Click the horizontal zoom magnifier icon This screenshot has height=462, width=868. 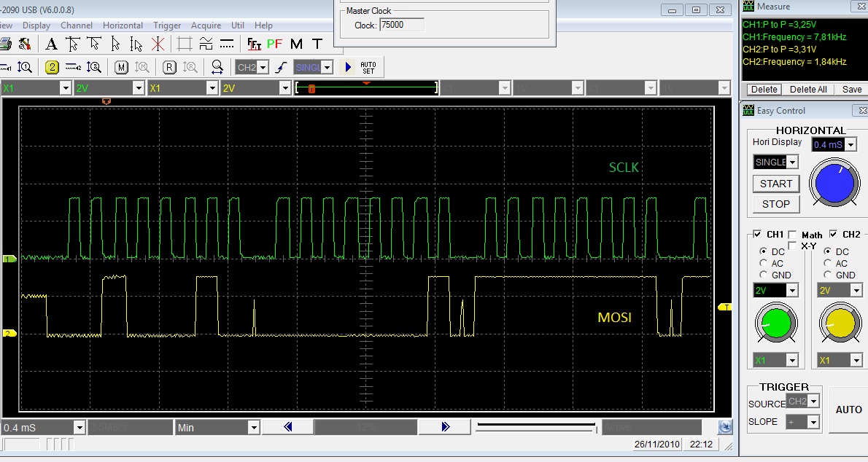[x=217, y=68]
